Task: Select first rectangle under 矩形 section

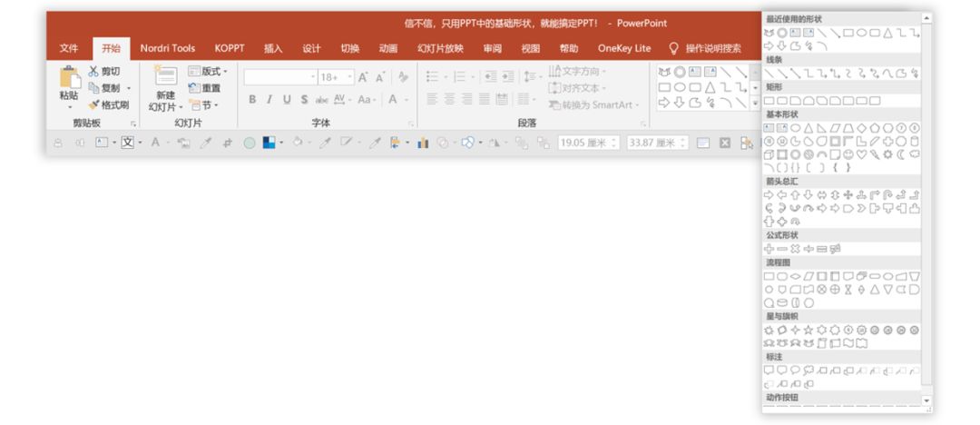Action: (769, 100)
